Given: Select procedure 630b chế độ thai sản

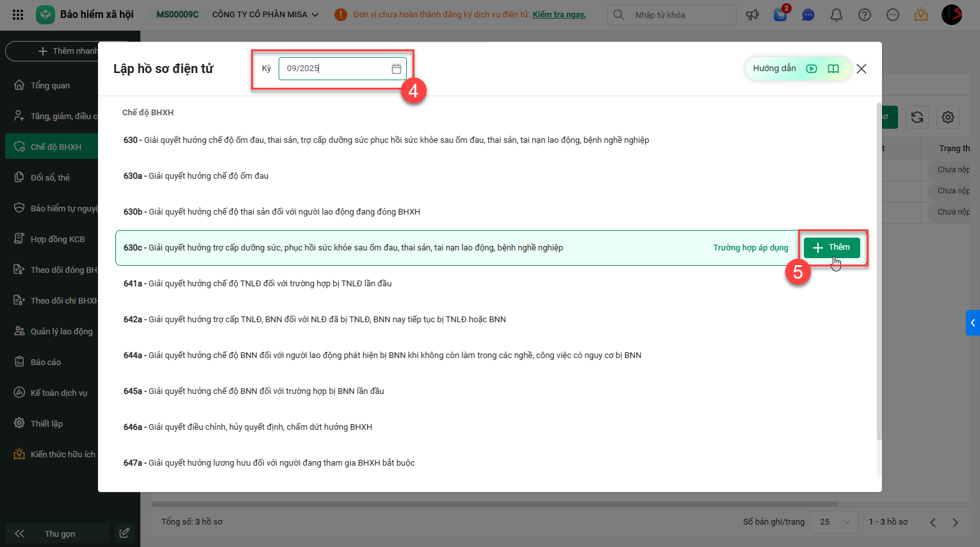Looking at the screenshot, I should tap(492, 212).
